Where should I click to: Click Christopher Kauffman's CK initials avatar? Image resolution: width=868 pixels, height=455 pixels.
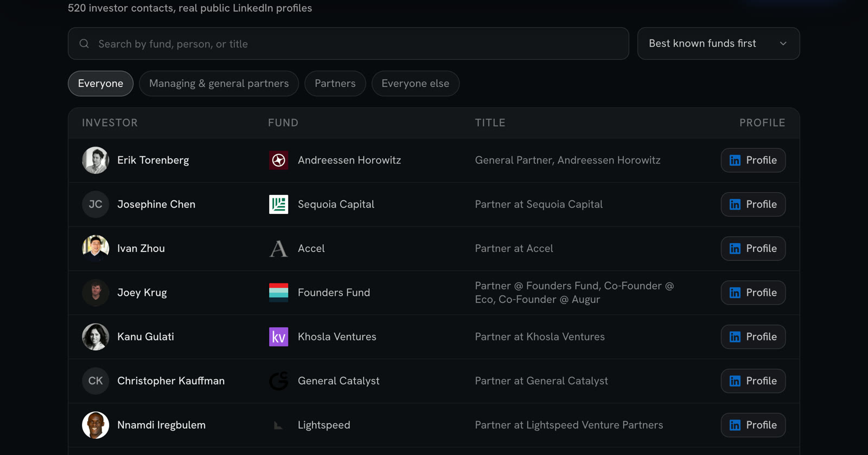(95, 381)
